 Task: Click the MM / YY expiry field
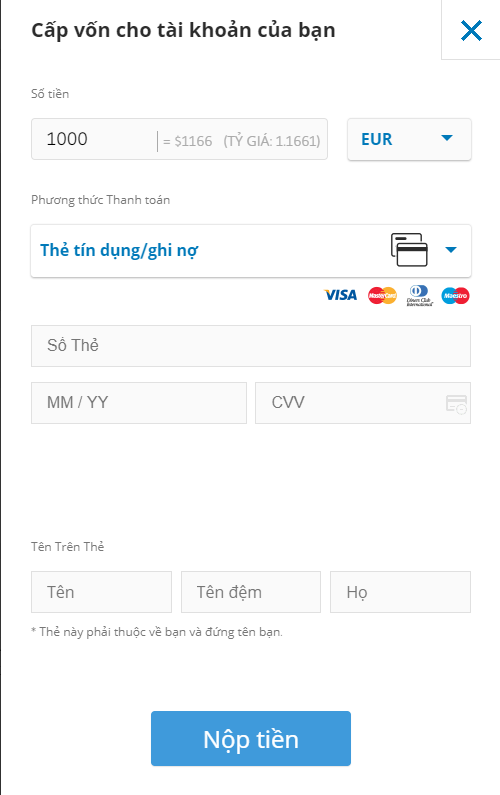click(139, 403)
